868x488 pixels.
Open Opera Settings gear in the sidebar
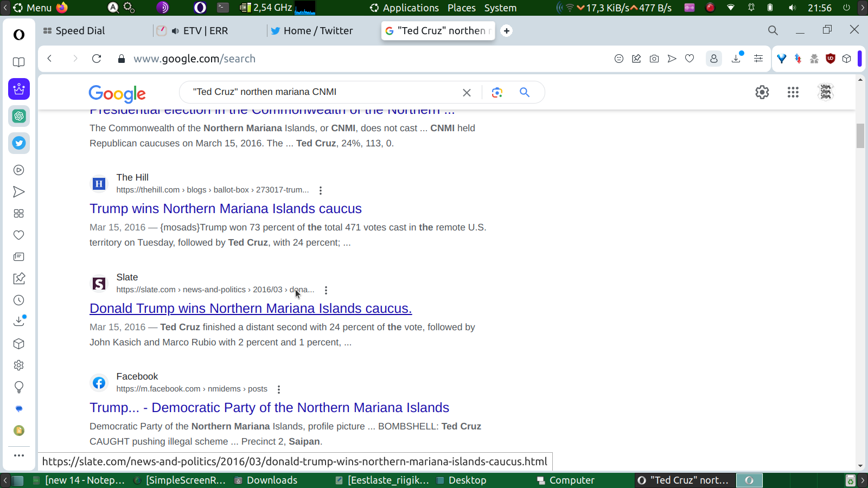19,365
